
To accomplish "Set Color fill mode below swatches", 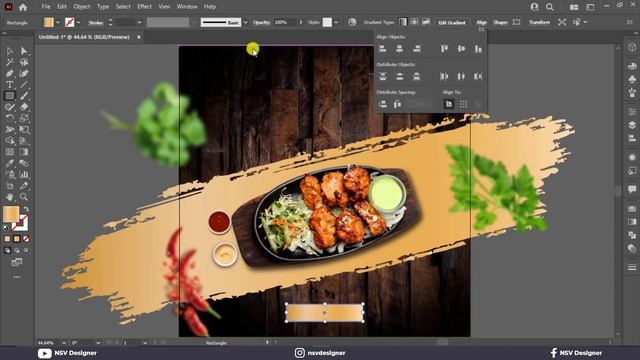I will 7,239.
